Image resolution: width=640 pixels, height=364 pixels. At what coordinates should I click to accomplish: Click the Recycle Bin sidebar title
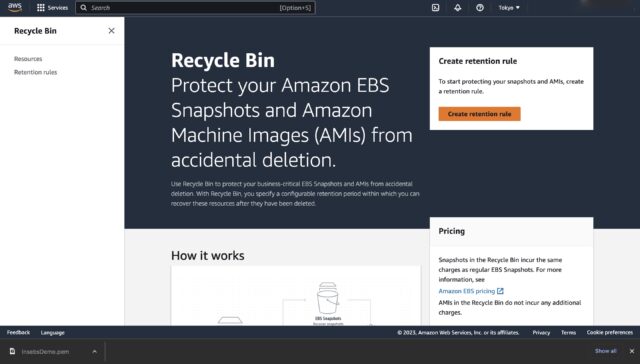tap(36, 31)
